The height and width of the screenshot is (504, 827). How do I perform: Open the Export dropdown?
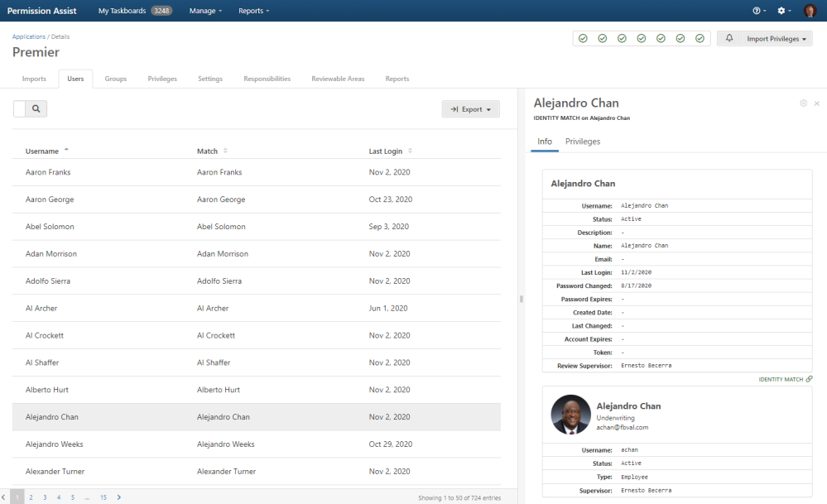coord(470,109)
